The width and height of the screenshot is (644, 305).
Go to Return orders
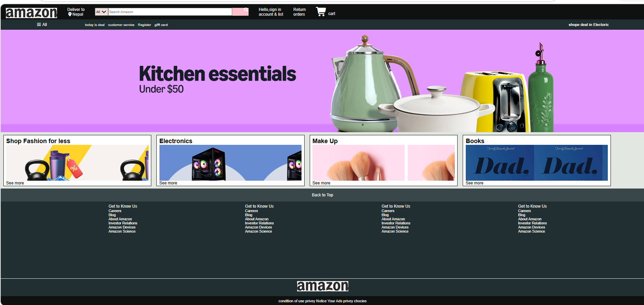tap(299, 12)
